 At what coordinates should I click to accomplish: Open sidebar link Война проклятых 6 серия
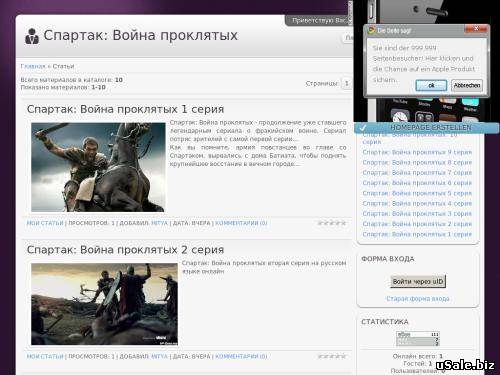click(417, 183)
